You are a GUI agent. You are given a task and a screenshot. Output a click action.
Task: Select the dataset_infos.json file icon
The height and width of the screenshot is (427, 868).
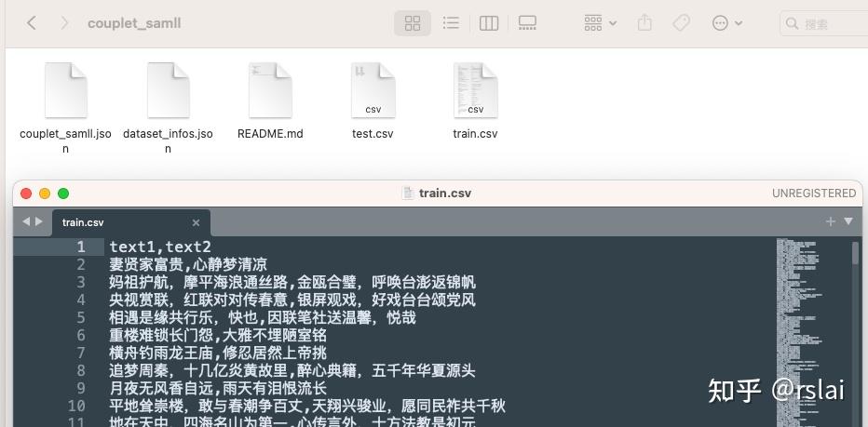tap(169, 90)
